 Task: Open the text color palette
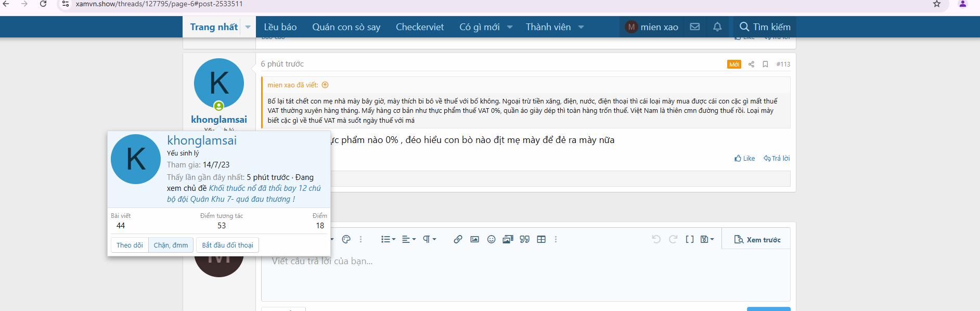tap(346, 239)
